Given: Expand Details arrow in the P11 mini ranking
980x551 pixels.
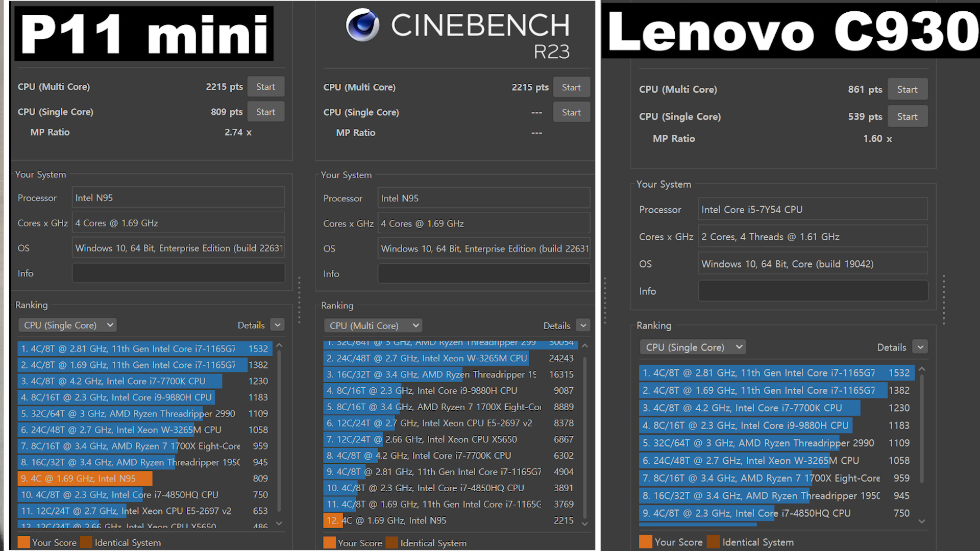Looking at the screenshot, I should coord(277,325).
